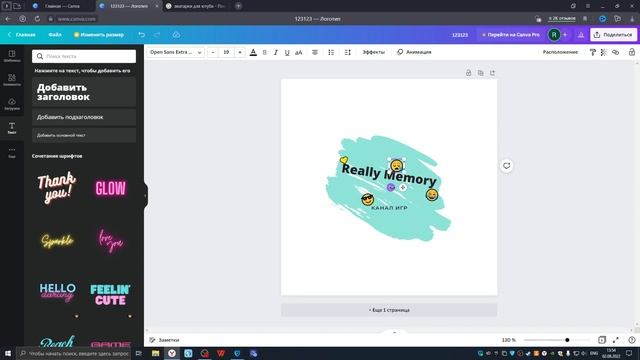Adjust the zoom slider handle
The width and height of the screenshot is (640, 360).
[x=567, y=340]
